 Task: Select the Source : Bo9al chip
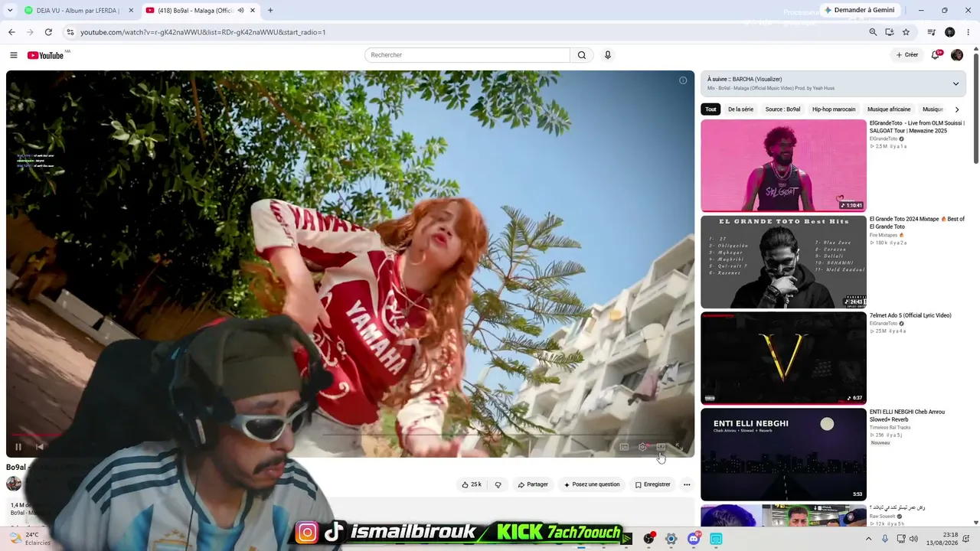(782, 109)
